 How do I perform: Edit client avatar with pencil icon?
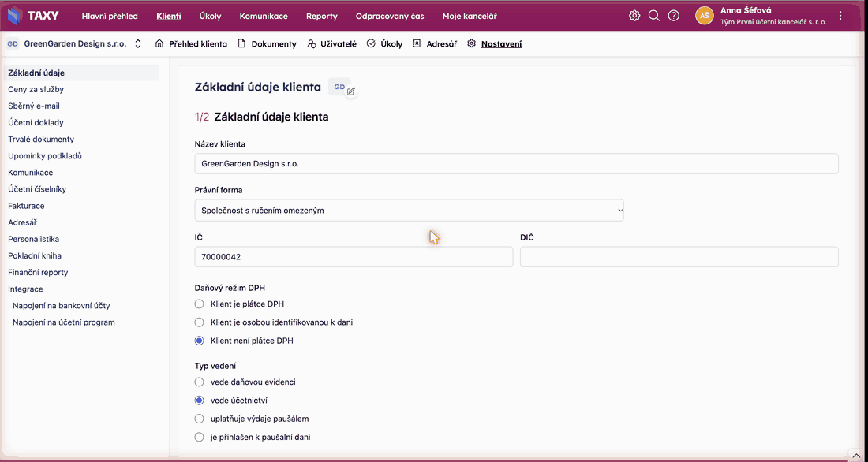pos(351,91)
